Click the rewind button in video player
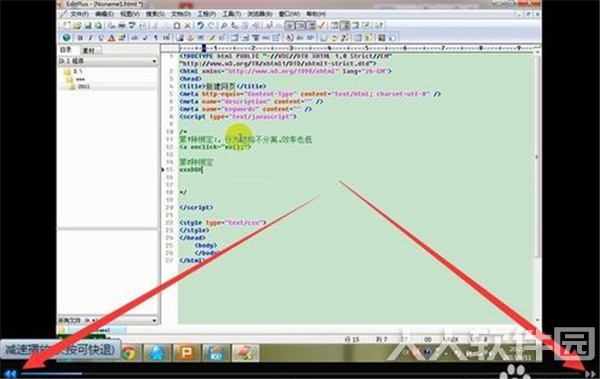This screenshot has height=379, width=600. point(10,374)
